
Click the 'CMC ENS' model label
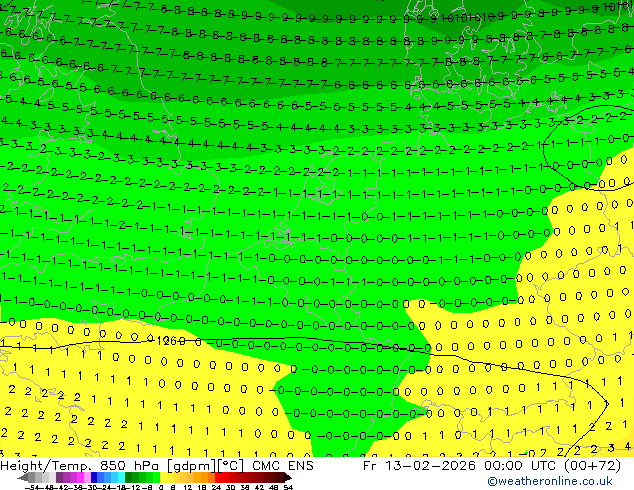click(x=283, y=466)
